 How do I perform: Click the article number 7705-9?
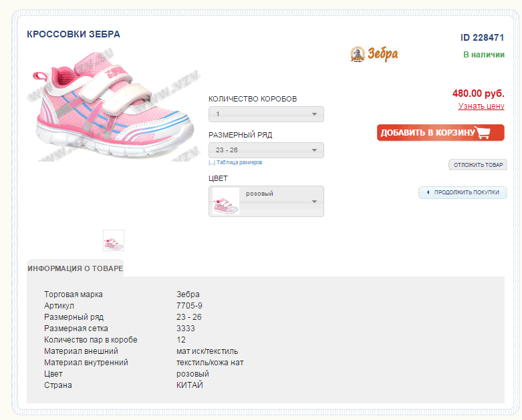189,305
